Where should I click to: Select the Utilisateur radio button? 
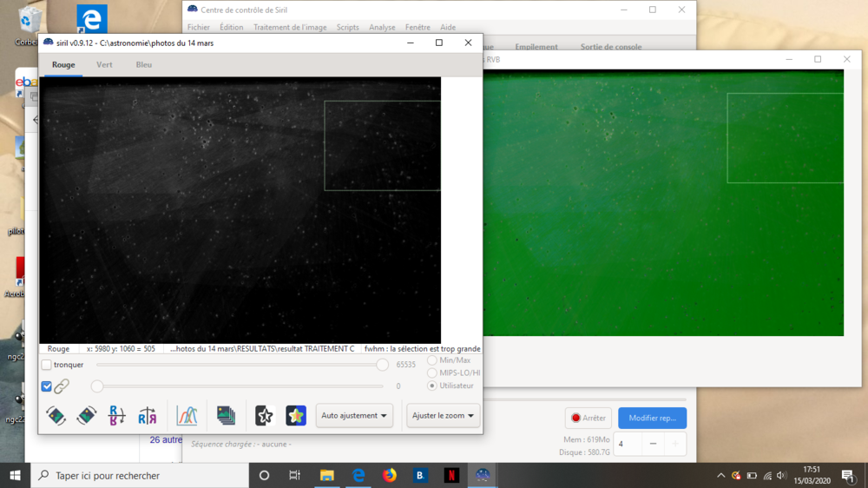coord(431,386)
